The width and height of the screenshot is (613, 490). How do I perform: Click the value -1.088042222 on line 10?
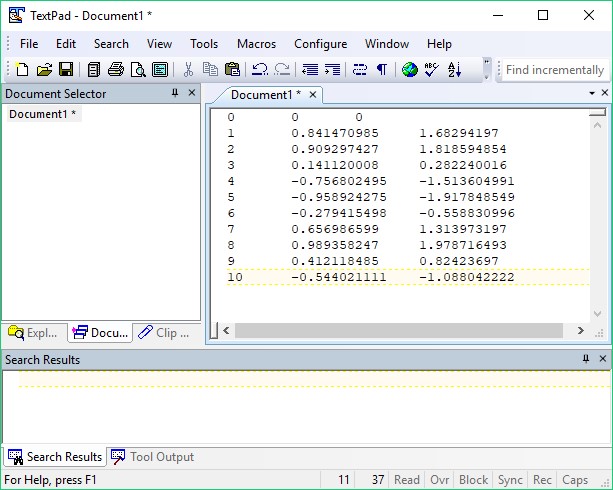coord(467,277)
